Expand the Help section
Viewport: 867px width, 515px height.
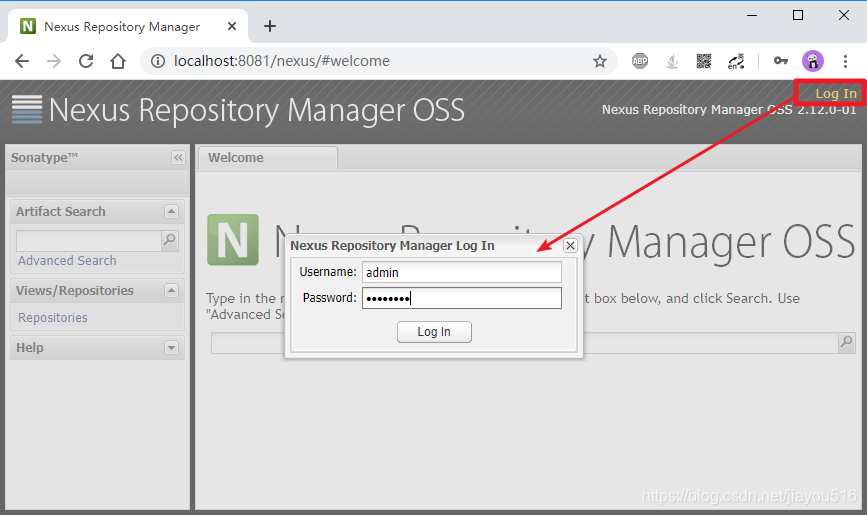pyautogui.click(x=171, y=347)
